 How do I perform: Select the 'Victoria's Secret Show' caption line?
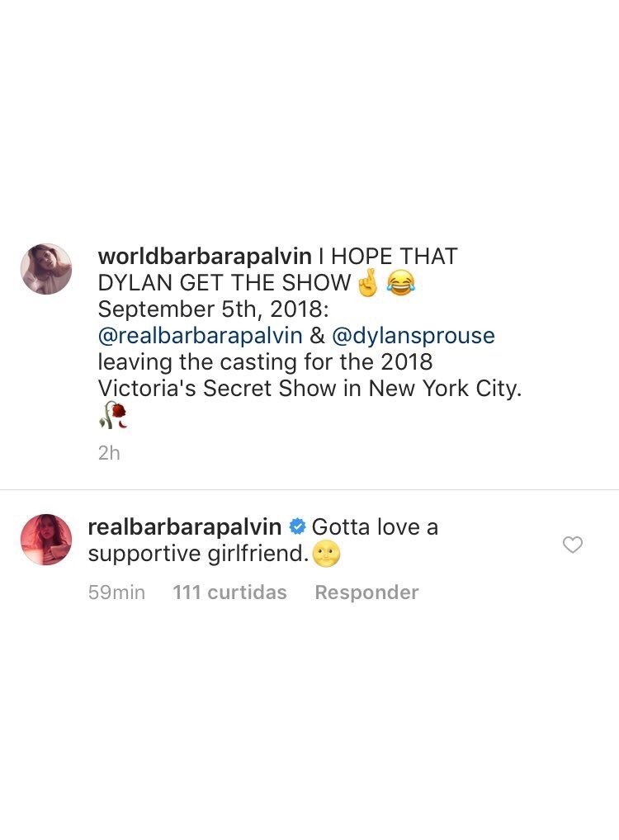(x=309, y=389)
